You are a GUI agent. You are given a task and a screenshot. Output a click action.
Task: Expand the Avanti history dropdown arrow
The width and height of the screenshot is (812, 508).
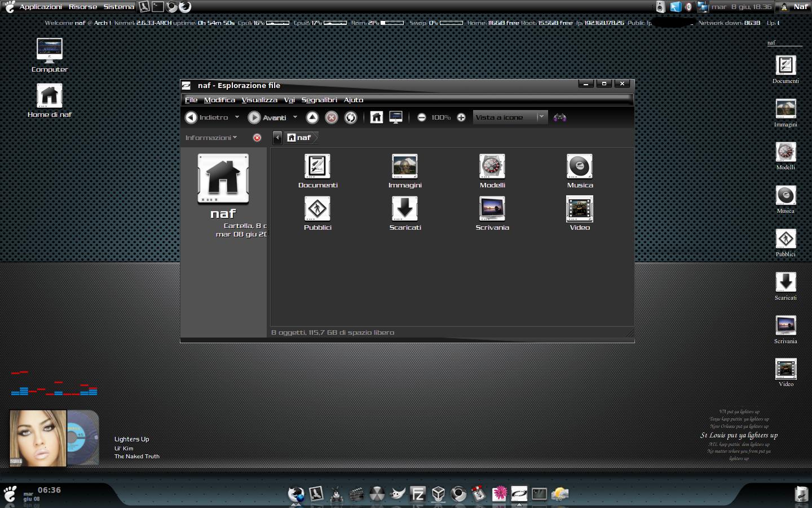pos(295,117)
